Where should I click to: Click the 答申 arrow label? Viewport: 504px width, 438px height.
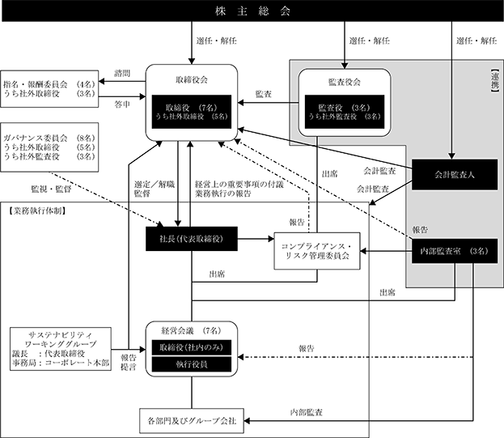[122, 104]
